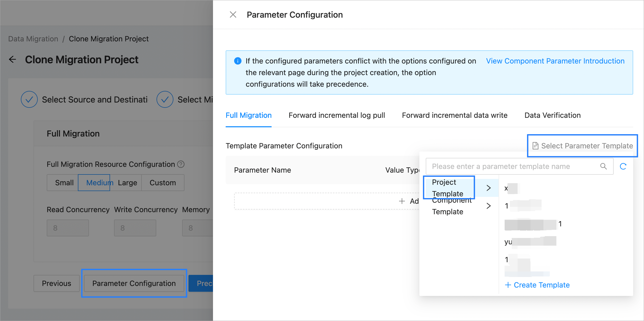
Task: Select the Small resource configuration option
Action: click(64, 183)
